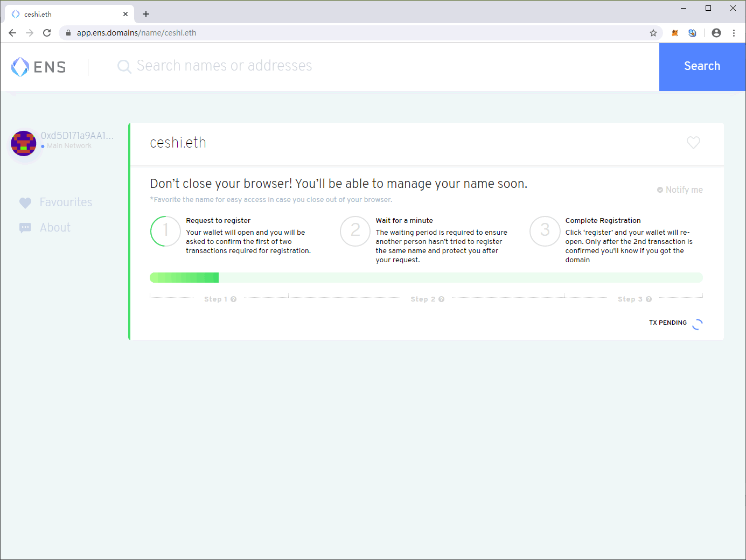Click the Complete Registration heading
The width and height of the screenshot is (746, 560).
pyautogui.click(x=603, y=221)
